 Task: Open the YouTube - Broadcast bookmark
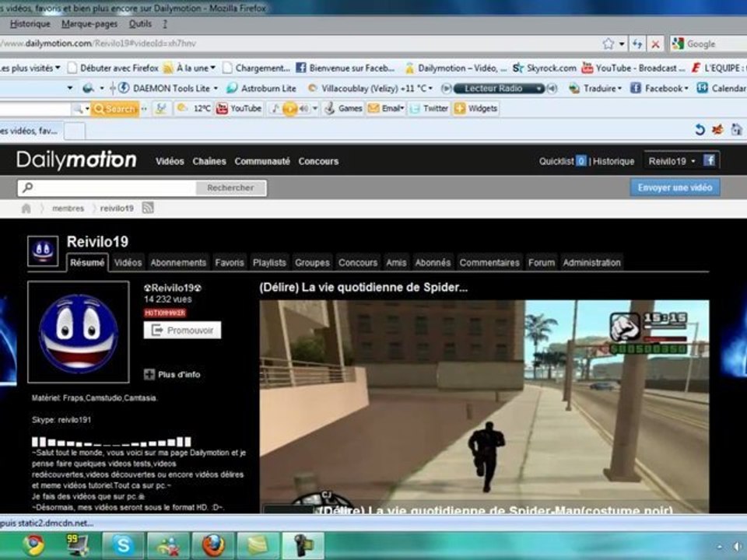click(x=633, y=68)
